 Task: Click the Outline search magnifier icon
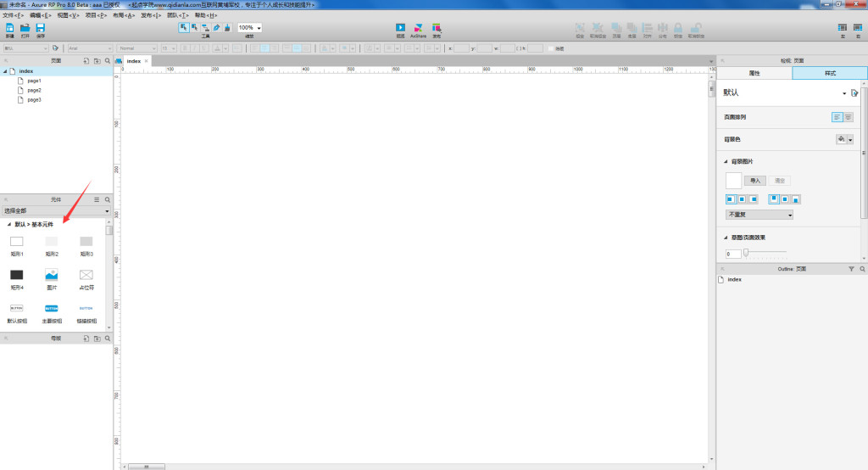(x=862, y=269)
